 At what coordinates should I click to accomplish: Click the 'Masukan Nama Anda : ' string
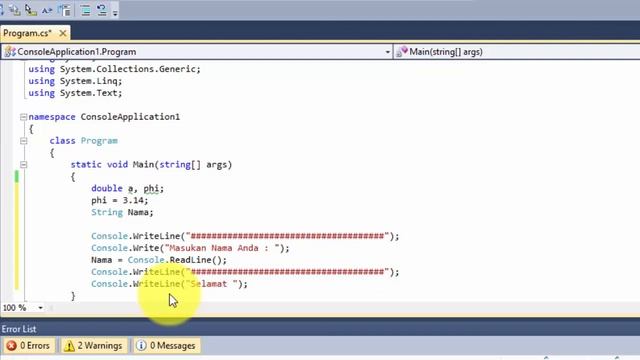[223, 248]
